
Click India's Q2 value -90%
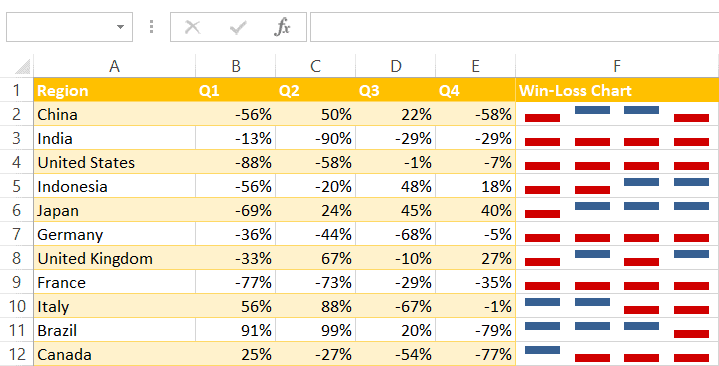315,138
